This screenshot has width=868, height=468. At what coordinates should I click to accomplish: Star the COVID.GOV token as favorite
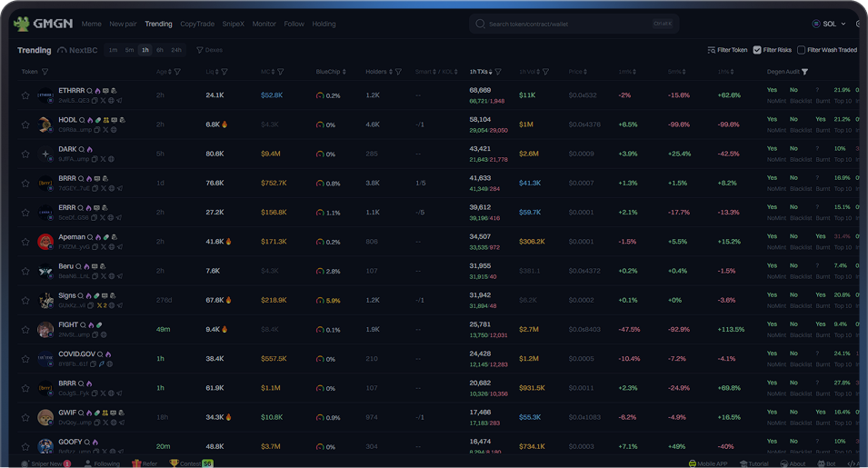pyautogui.click(x=25, y=359)
